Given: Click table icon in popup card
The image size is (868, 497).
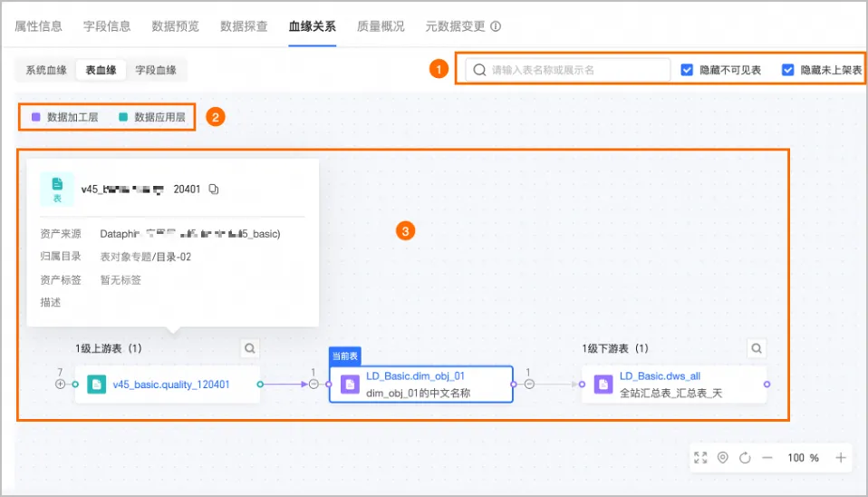Looking at the screenshot, I should (x=57, y=189).
